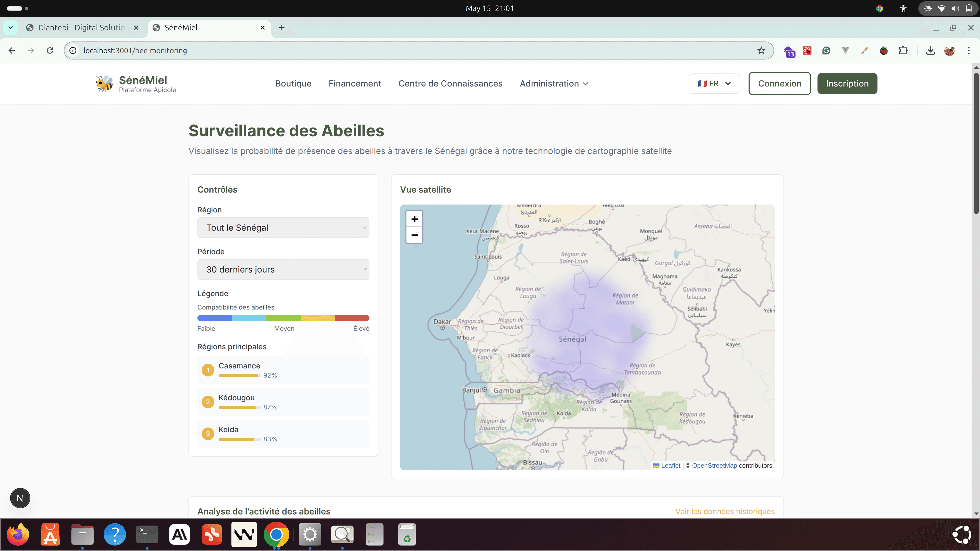The width and height of the screenshot is (980, 551).
Task: Click the map zoom out minus button
Action: tap(414, 235)
